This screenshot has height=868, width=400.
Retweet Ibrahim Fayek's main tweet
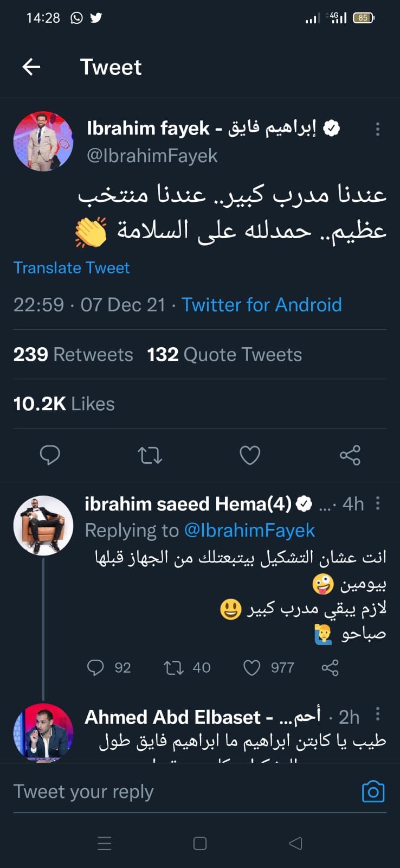(x=150, y=455)
